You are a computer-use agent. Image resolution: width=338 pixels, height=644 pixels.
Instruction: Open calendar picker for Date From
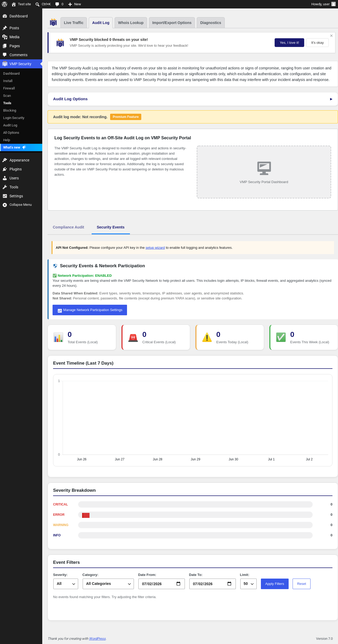pos(179,584)
